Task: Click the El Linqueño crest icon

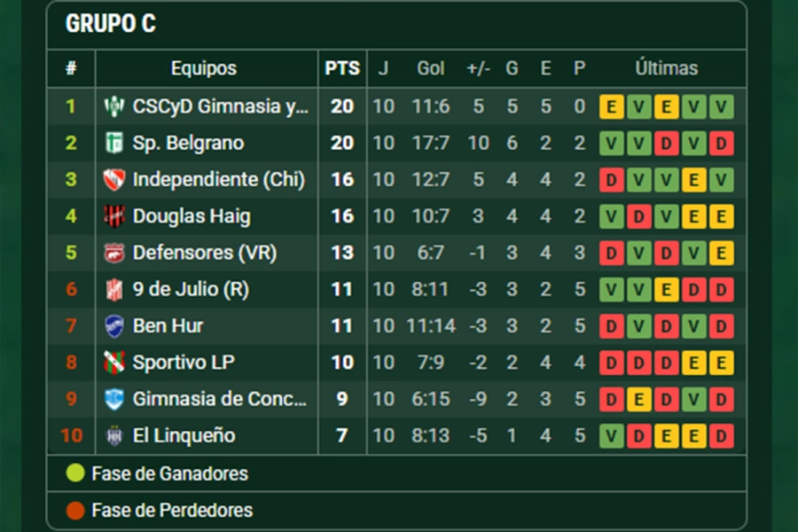Action: pos(114,435)
